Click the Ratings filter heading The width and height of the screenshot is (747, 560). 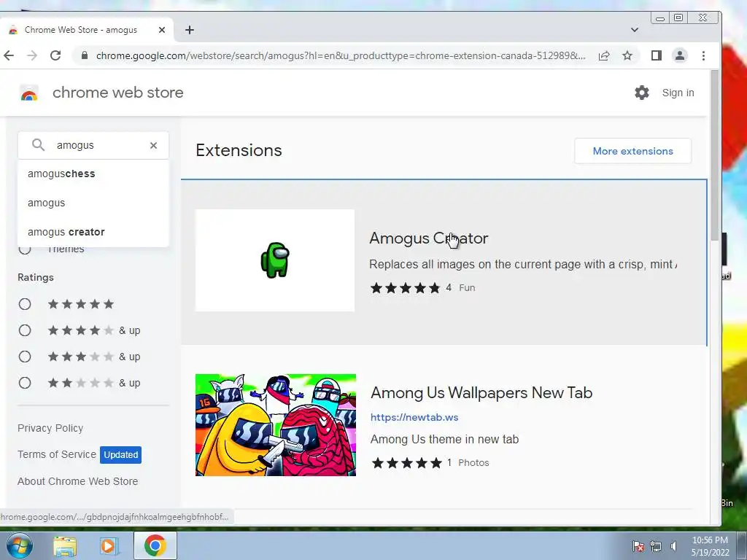pos(36,277)
